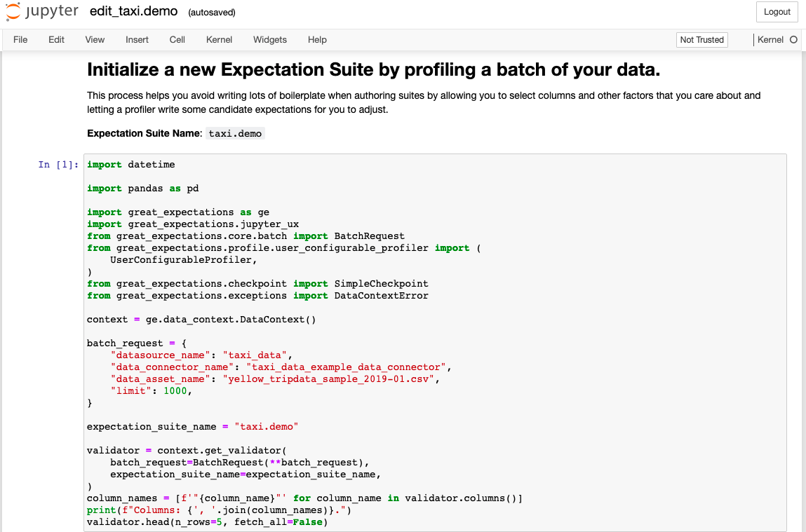Viewport: 806px width, 532px height.
Task: Open the Edit menu
Action: pyautogui.click(x=57, y=40)
